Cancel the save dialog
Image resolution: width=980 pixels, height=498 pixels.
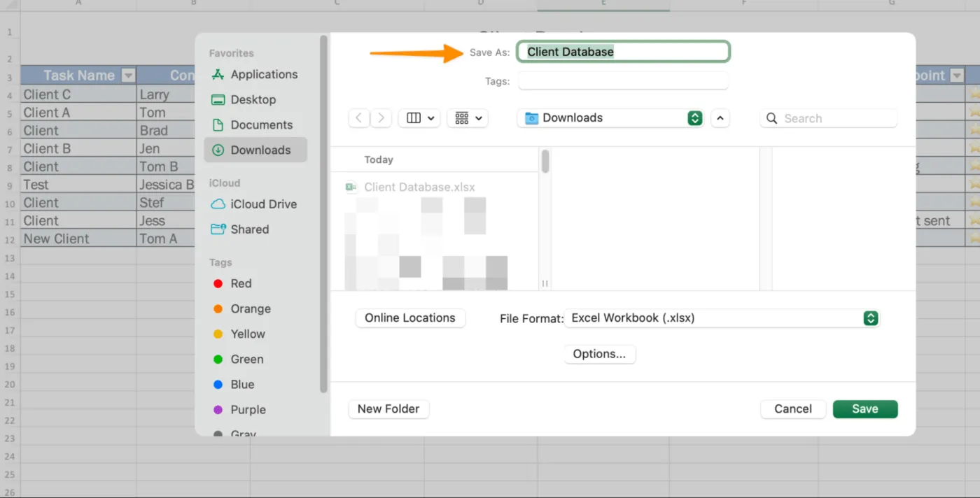(x=792, y=408)
